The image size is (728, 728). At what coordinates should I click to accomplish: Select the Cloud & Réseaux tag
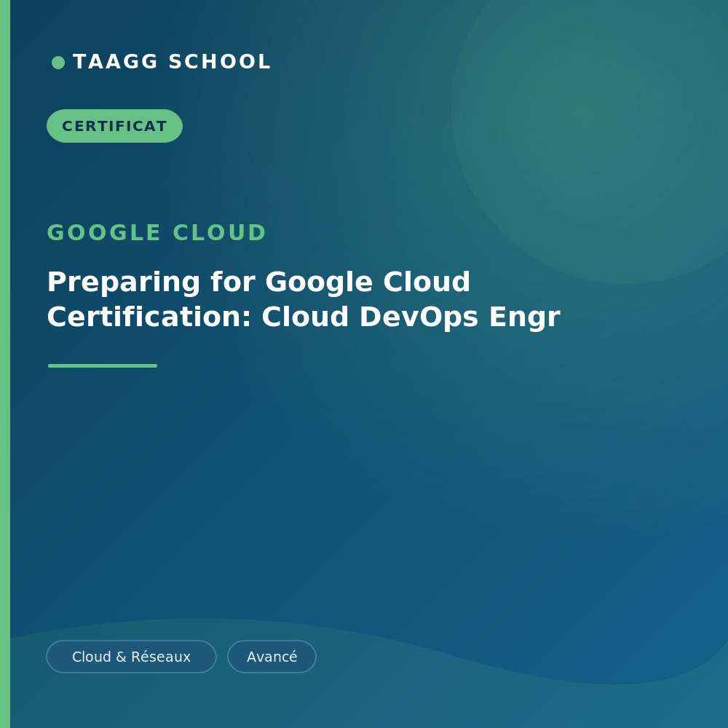(131, 657)
